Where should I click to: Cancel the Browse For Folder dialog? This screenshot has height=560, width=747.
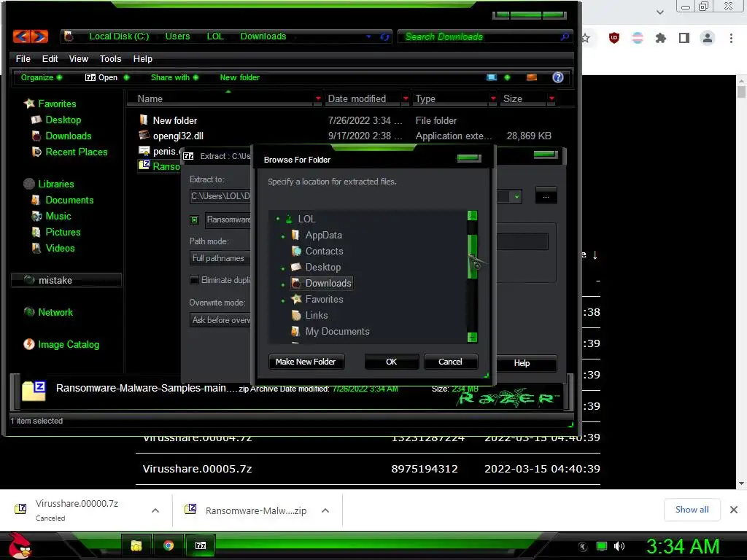point(450,362)
